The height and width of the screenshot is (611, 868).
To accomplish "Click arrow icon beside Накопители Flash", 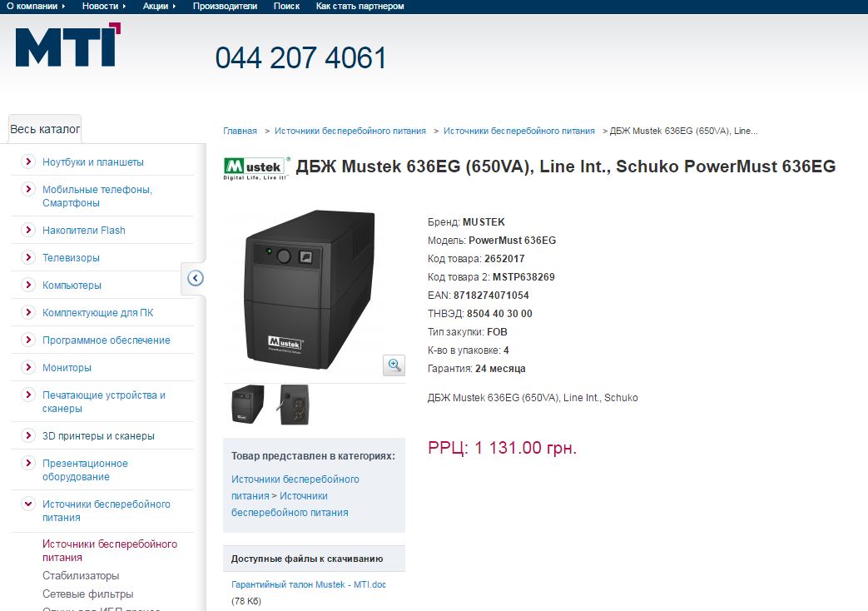I will coord(27,230).
